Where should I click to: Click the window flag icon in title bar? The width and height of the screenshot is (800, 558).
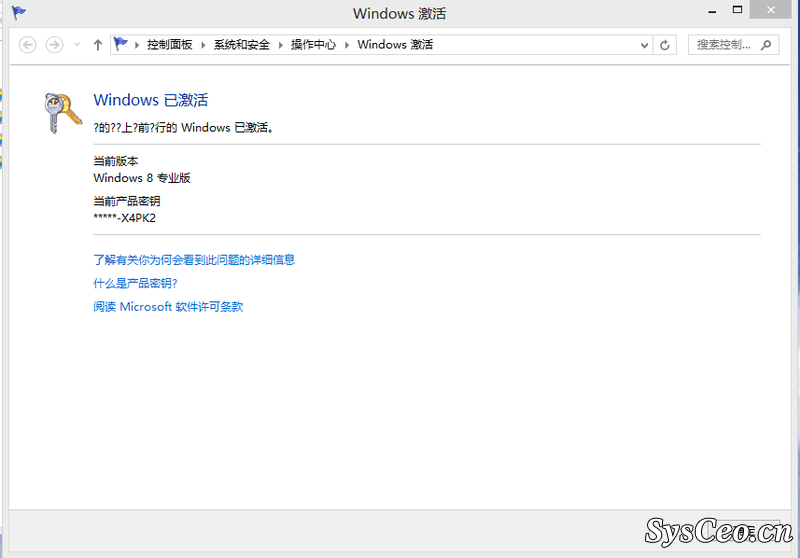tap(19, 12)
